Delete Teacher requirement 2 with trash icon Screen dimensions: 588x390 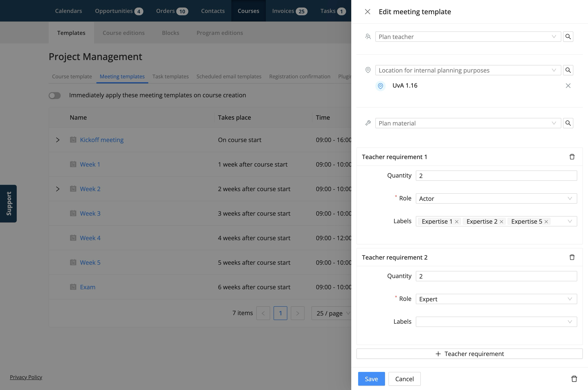(572, 257)
